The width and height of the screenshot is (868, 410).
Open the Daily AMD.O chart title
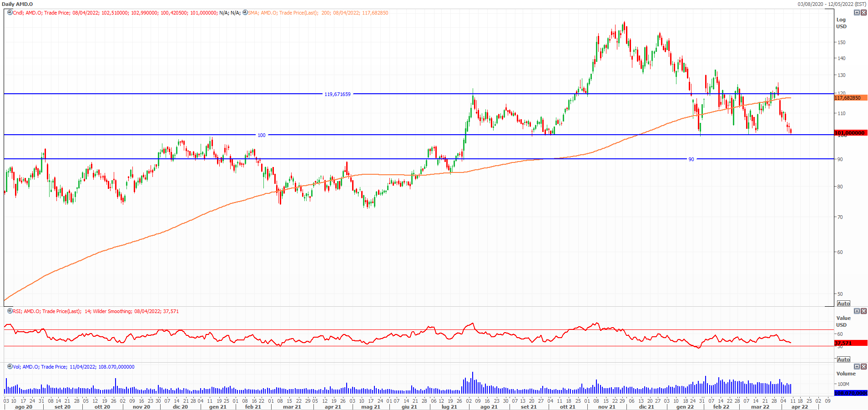pyautogui.click(x=17, y=4)
